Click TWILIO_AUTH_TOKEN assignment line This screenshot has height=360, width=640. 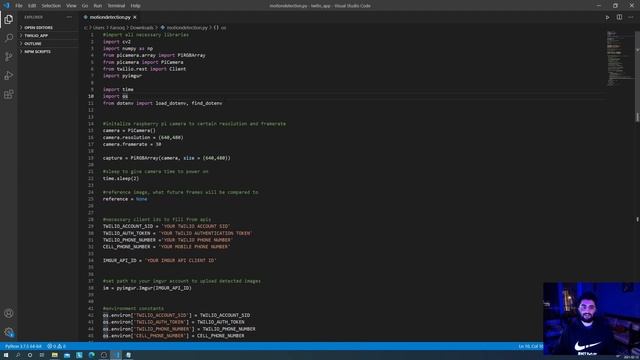178,233
